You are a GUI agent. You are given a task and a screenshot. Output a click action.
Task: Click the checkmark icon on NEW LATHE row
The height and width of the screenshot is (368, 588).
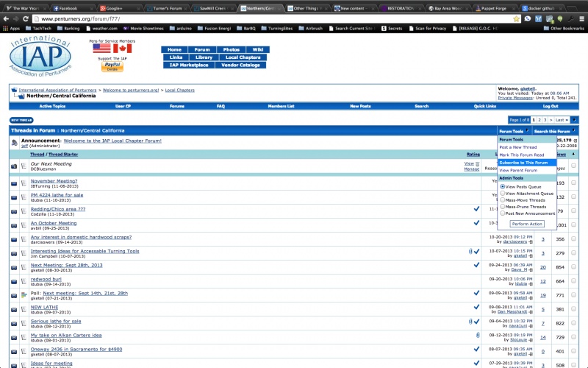tap(476, 307)
